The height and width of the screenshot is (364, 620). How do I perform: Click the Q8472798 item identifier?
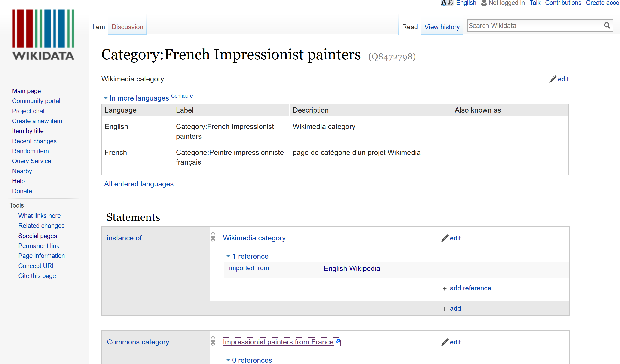(x=392, y=57)
